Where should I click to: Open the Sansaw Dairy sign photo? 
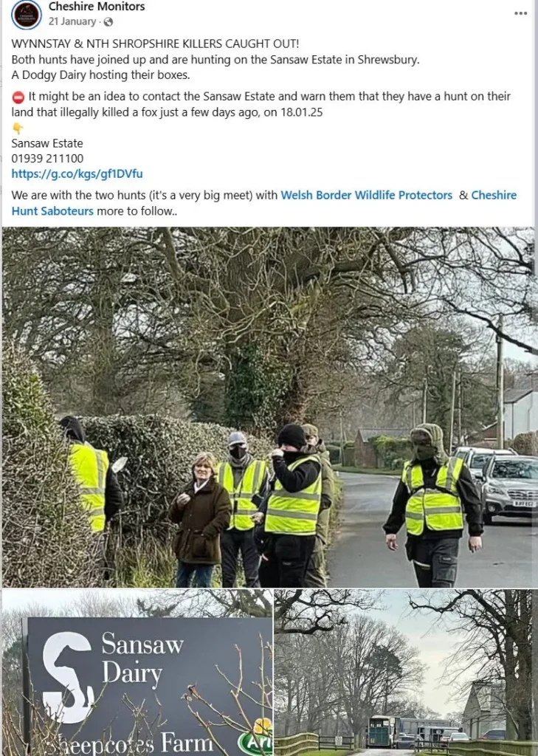(x=137, y=673)
